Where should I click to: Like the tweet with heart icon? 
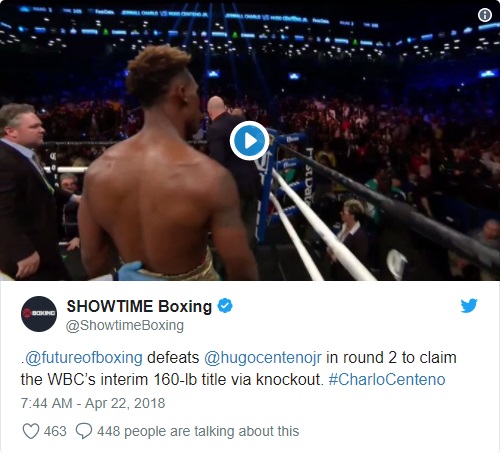pyautogui.click(x=31, y=431)
